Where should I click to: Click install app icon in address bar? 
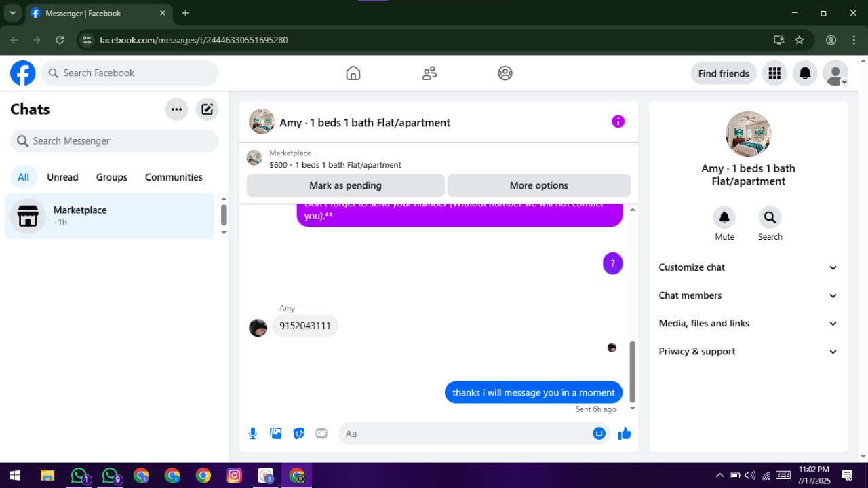point(778,40)
